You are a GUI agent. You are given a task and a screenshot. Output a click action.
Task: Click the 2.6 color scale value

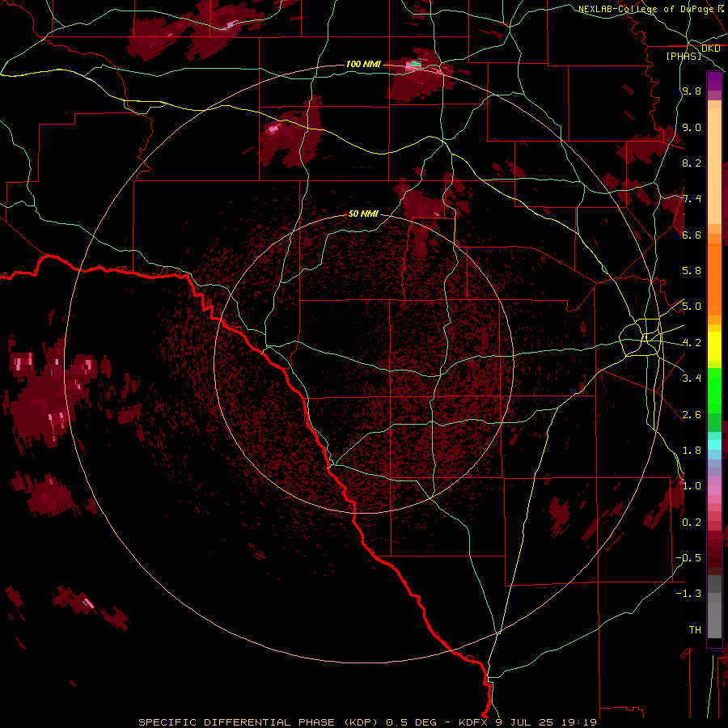(x=692, y=414)
